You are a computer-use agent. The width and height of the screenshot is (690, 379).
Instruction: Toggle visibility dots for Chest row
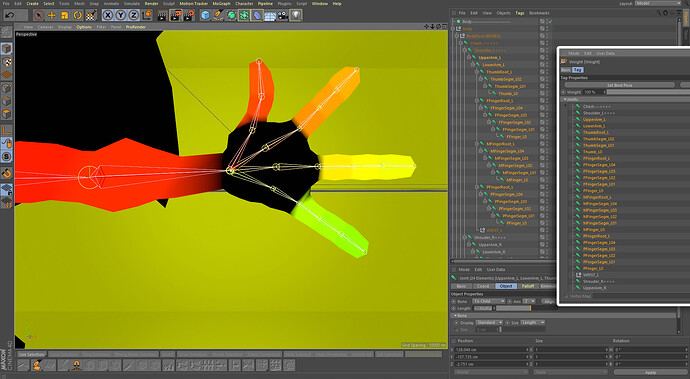[x=548, y=43]
